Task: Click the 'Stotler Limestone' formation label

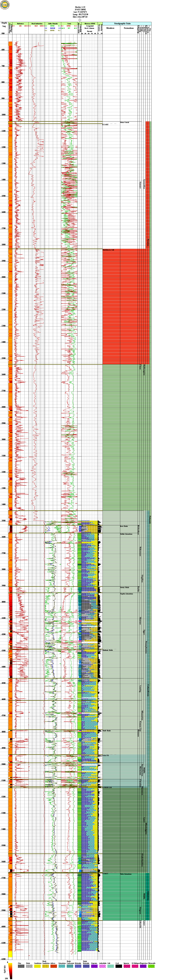Action: pyautogui.click(x=126, y=534)
